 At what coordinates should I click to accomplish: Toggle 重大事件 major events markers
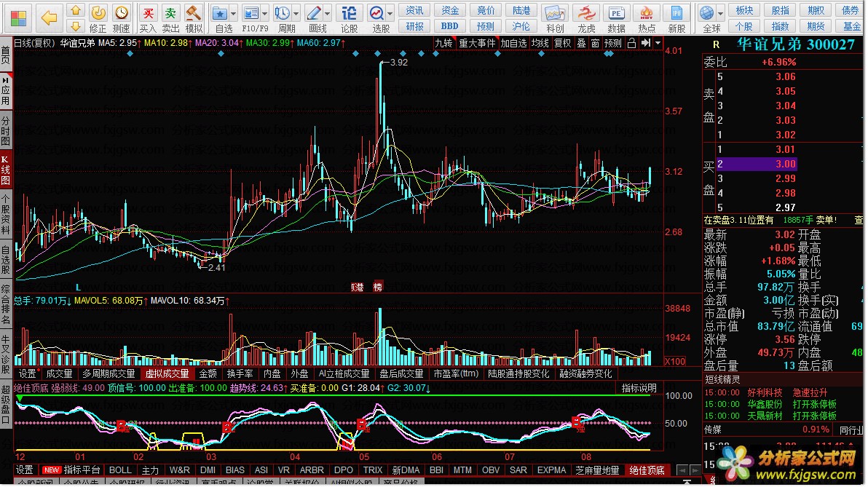tap(477, 43)
